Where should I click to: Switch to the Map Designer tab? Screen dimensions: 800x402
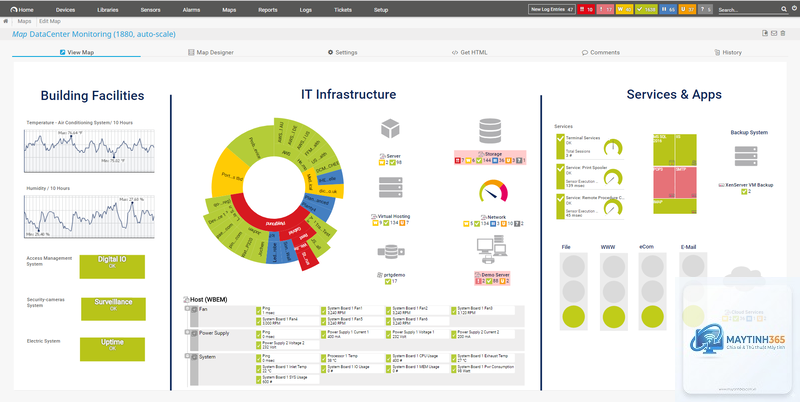(211, 52)
